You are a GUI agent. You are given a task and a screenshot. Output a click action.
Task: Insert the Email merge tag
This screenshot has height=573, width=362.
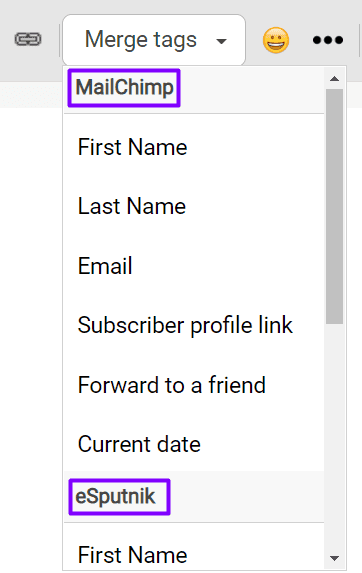point(194,266)
